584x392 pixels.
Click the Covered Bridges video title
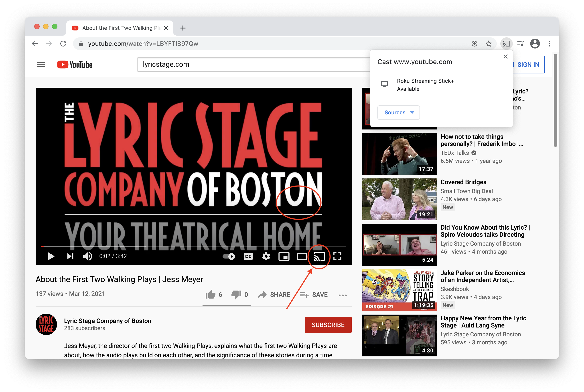pos(463,182)
